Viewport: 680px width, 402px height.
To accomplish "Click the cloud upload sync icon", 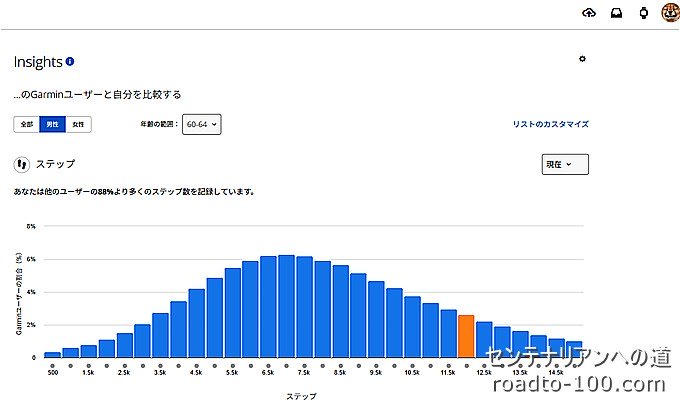I will (x=588, y=13).
